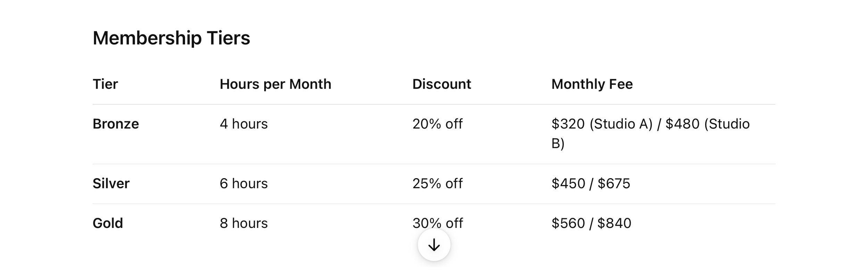
Task: Select the Gold tier name
Action: [108, 223]
